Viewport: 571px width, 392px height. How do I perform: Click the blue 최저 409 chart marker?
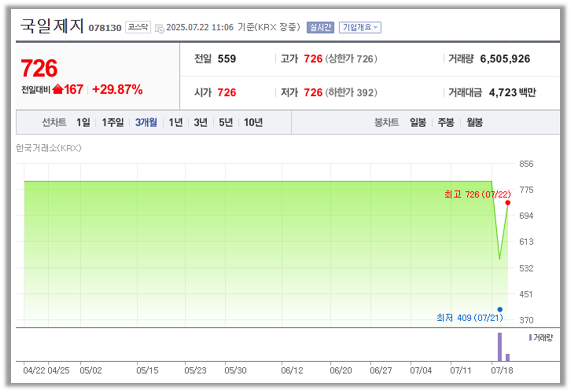click(x=500, y=310)
